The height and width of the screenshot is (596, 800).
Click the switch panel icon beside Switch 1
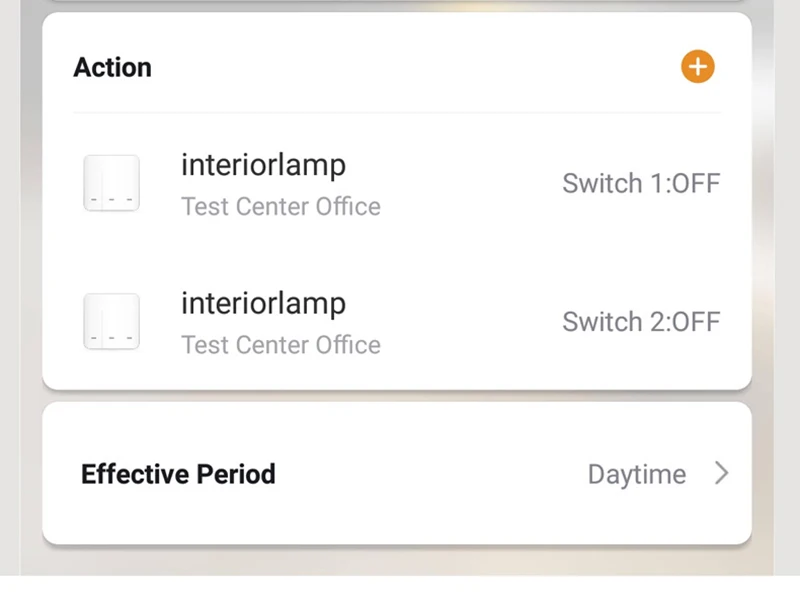111,184
